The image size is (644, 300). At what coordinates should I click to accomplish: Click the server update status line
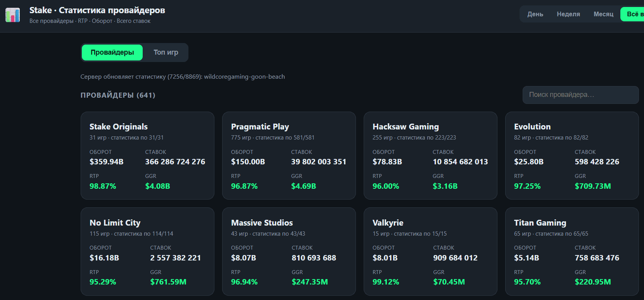[x=183, y=77]
